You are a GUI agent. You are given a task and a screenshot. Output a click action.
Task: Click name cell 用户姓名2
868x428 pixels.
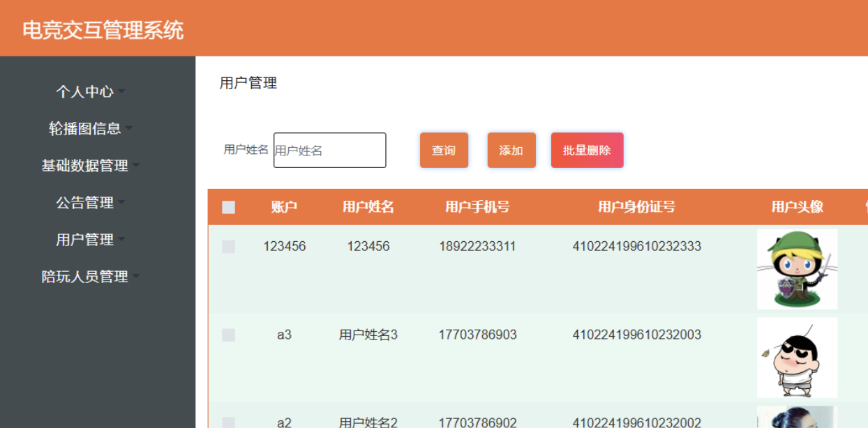coord(368,422)
